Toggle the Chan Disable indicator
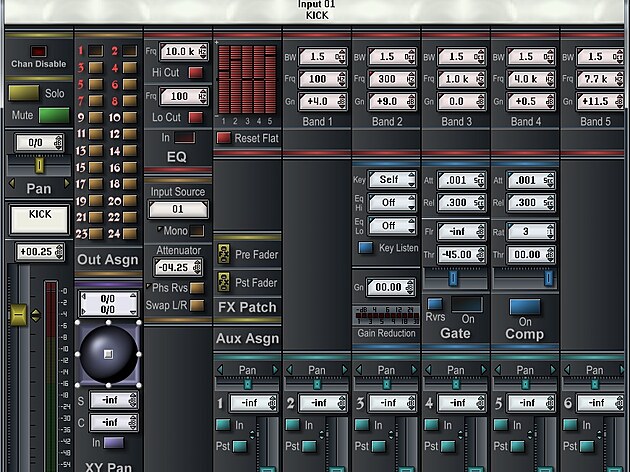Image resolution: width=630 pixels, height=472 pixels. 38,51
